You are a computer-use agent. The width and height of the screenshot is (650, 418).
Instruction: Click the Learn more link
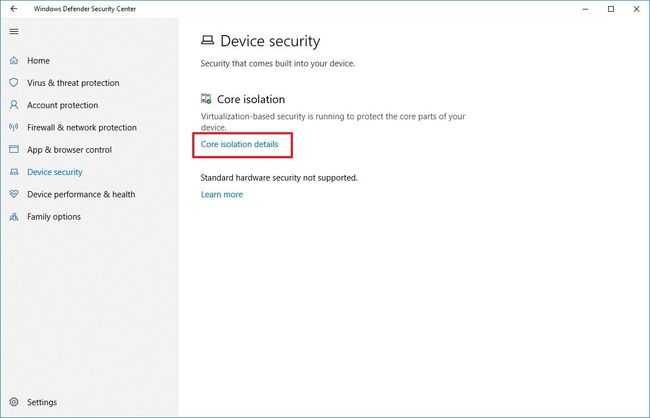[x=221, y=194]
